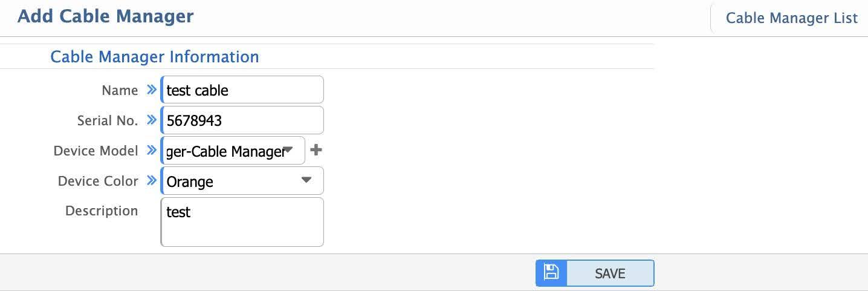This screenshot has height=291, width=868.
Task: Click the Add Cable Manager page title
Action: click(x=106, y=16)
